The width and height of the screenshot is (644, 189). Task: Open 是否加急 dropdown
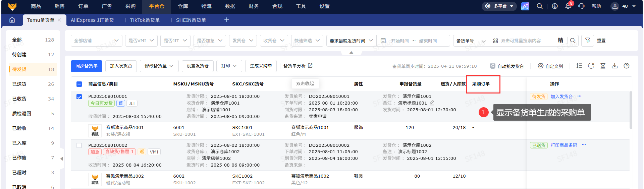click(210, 41)
